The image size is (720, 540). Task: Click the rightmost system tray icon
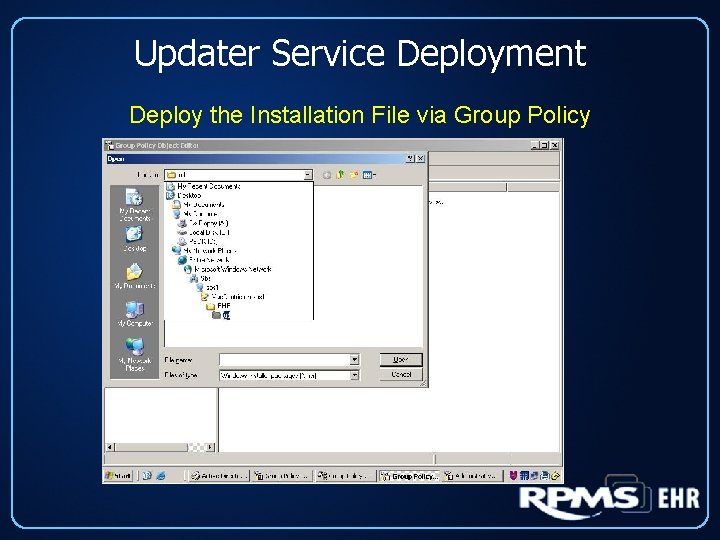pyautogui.click(x=555, y=476)
